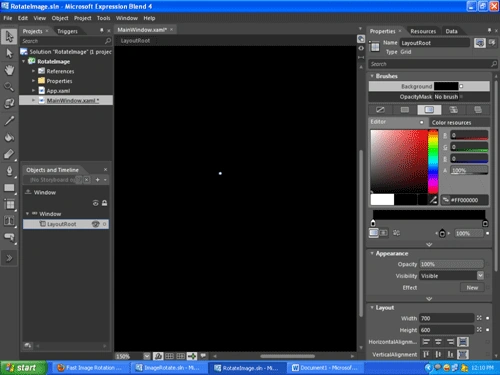The image size is (500, 375).
Task: Click the search icon in Projects panel
Action: [x=108, y=41]
